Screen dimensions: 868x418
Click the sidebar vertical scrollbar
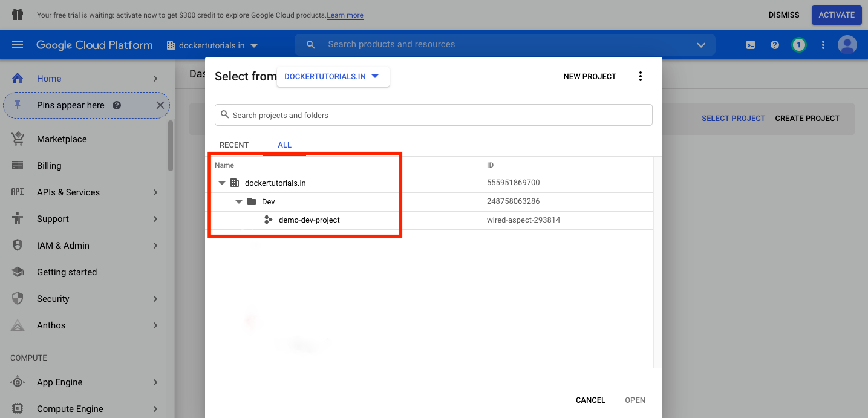click(171, 146)
